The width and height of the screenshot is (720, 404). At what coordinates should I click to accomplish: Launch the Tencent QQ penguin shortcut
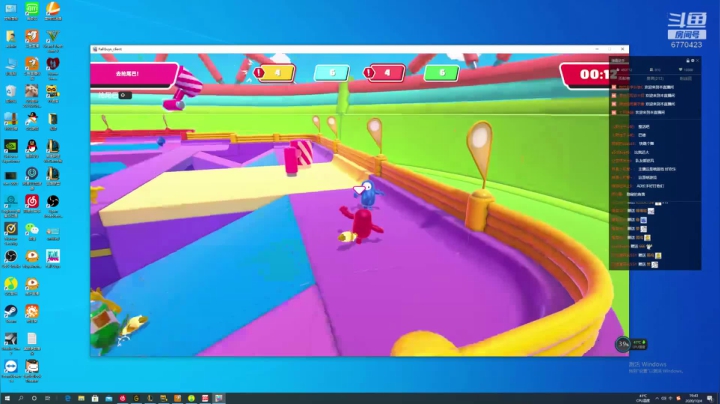pyautogui.click(x=32, y=147)
